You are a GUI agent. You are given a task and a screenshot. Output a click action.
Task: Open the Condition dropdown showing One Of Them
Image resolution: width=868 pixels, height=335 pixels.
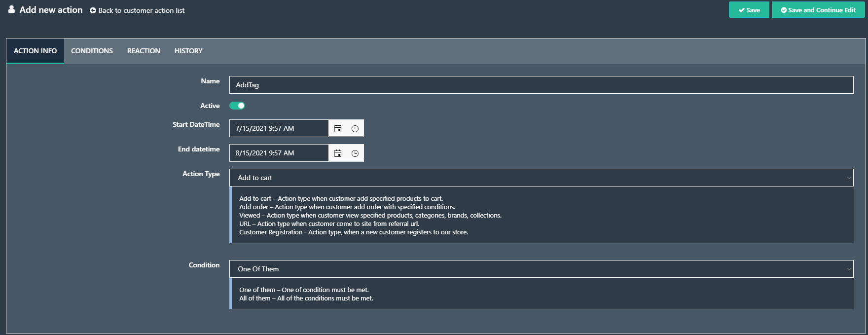click(541, 269)
